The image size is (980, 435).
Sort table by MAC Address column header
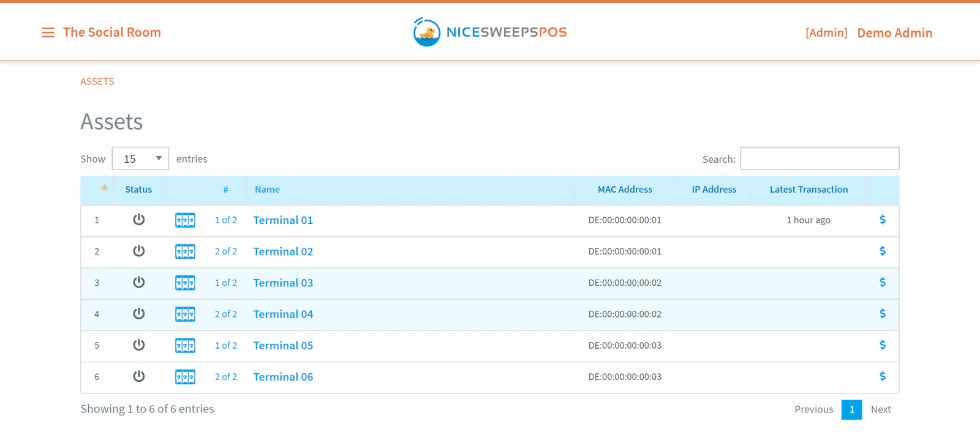click(625, 190)
